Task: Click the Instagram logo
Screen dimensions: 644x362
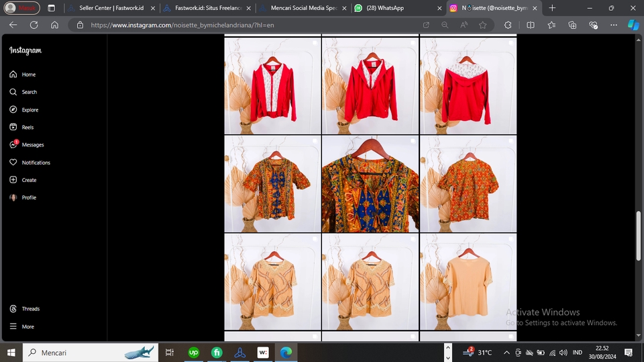Action: [25, 50]
